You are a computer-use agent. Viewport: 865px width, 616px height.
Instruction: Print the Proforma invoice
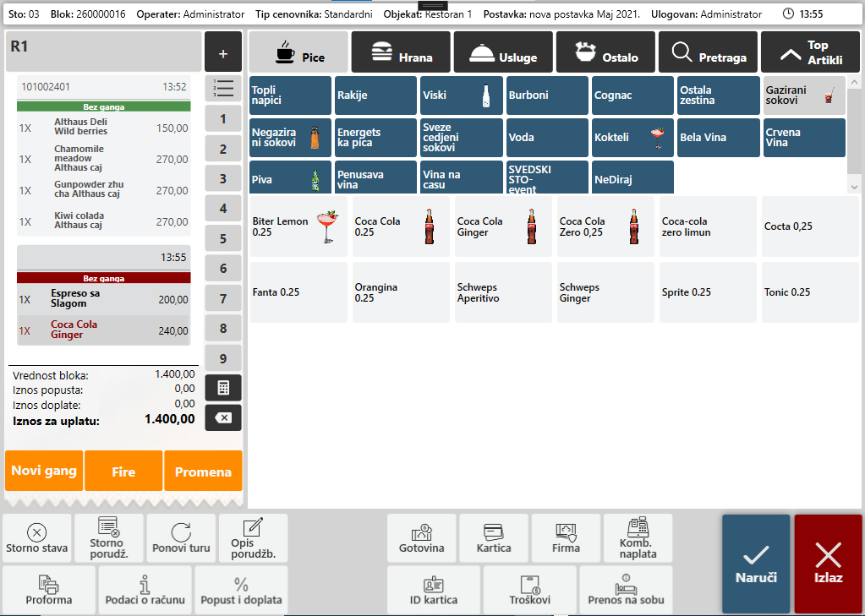[x=49, y=590]
